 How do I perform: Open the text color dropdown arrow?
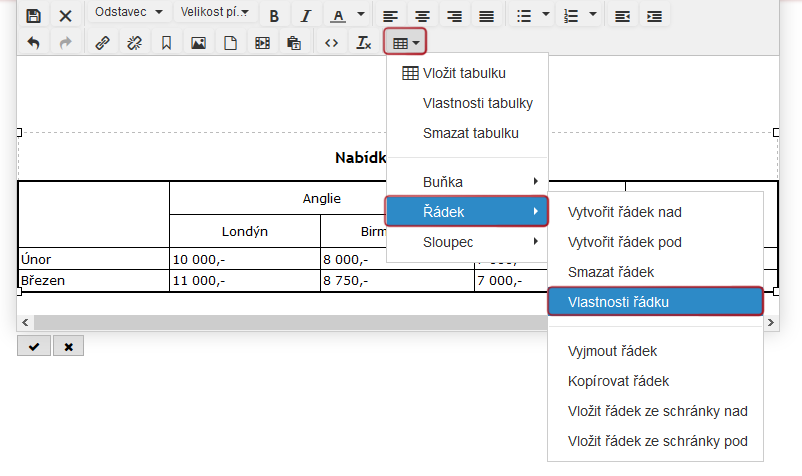tap(361, 16)
